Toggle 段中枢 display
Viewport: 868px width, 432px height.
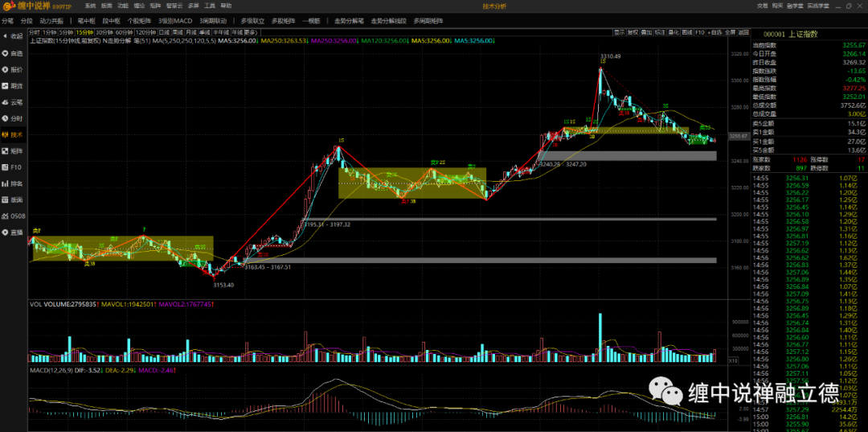(111, 21)
